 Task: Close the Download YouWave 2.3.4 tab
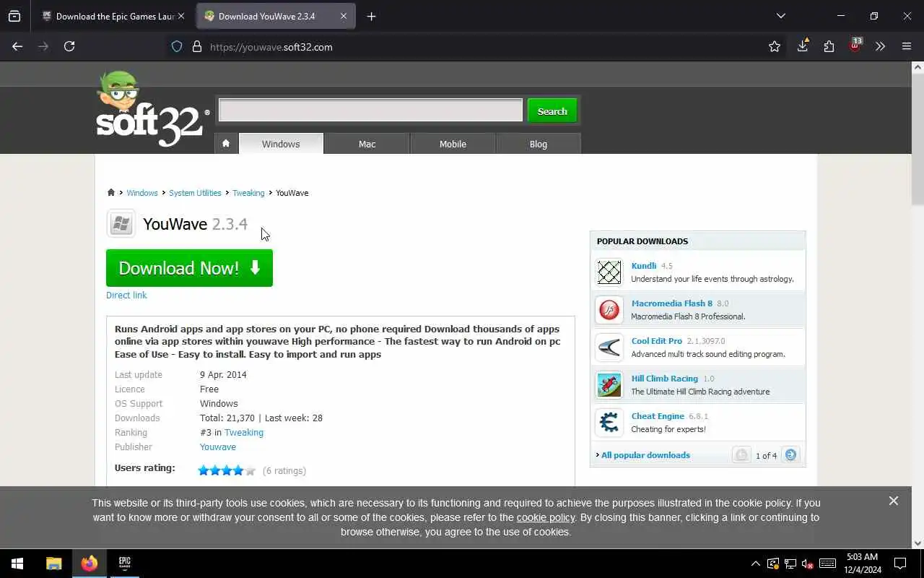point(344,16)
